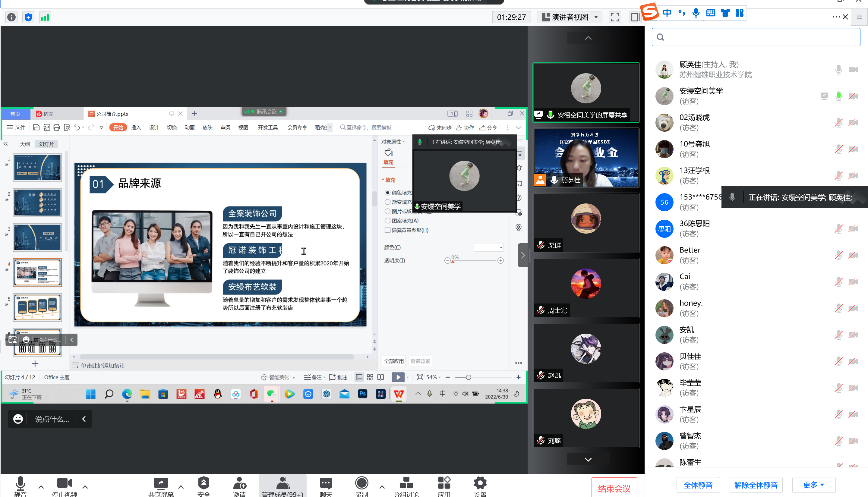The width and height of the screenshot is (868, 497).
Task: Open the Settings gear icon
Action: point(480,483)
